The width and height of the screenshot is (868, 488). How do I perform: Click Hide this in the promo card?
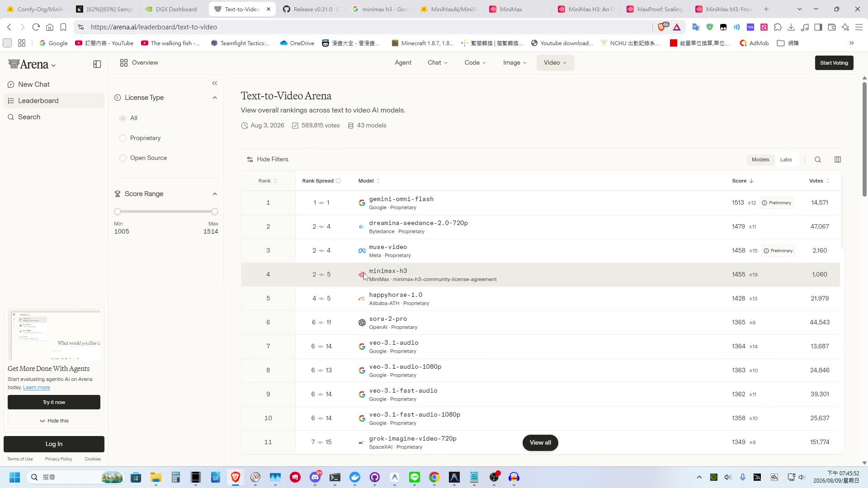(54, 421)
